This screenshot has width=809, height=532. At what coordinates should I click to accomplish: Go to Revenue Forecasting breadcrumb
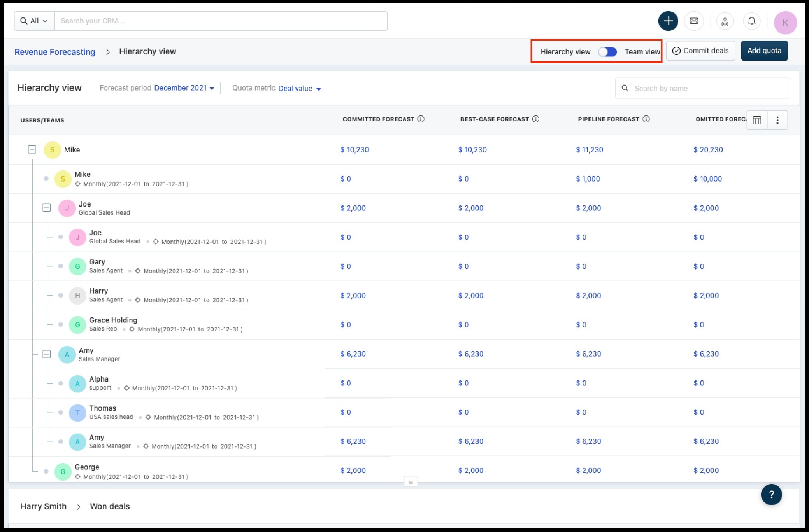tap(55, 52)
